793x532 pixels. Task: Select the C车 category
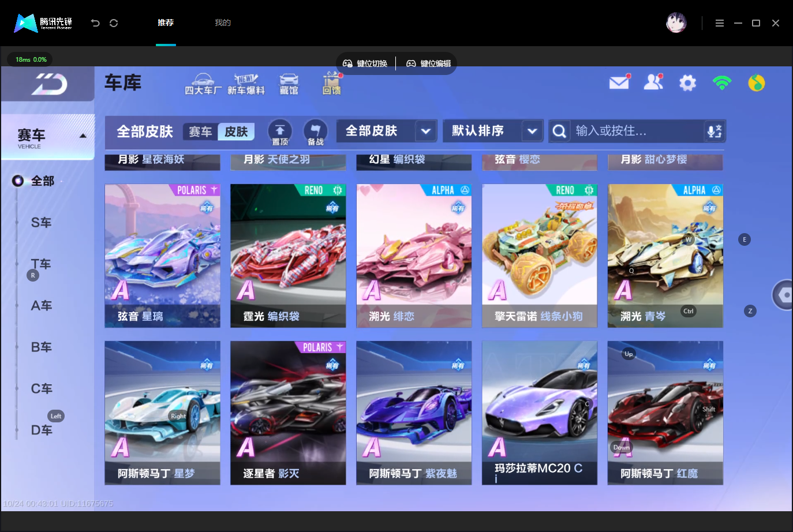click(41, 389)
